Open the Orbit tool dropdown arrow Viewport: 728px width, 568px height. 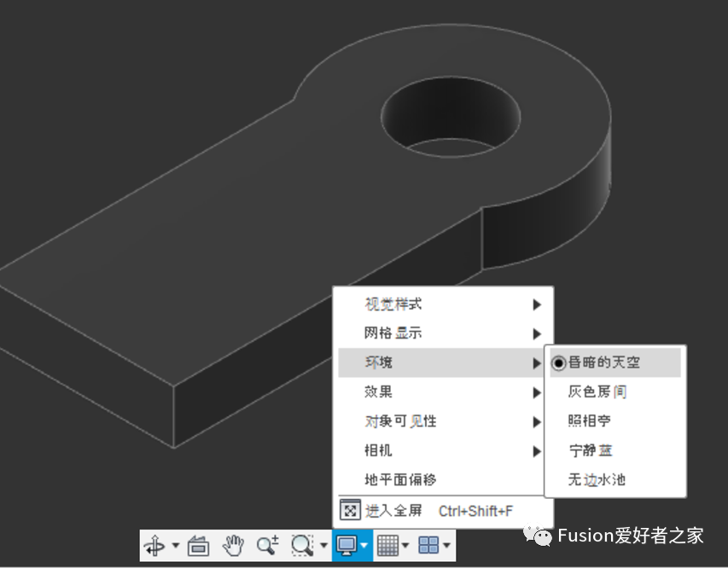pyautogui.click(x=176, y=545)
